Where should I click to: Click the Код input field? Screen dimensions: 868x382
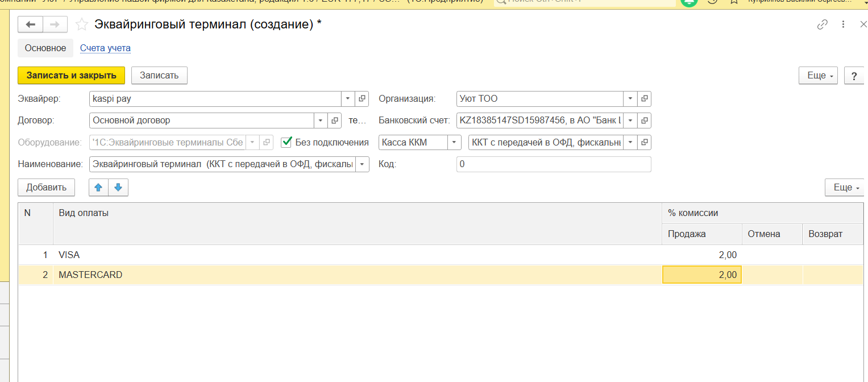pos(553,165)
